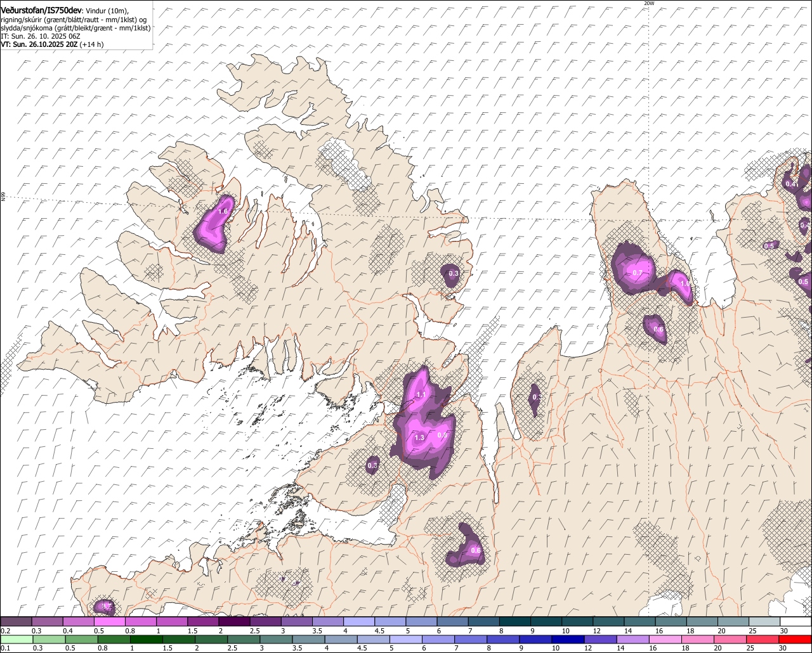Click the 20W longitude label
Viewport: 812px width, 653px height.
[x=648, y=3]
